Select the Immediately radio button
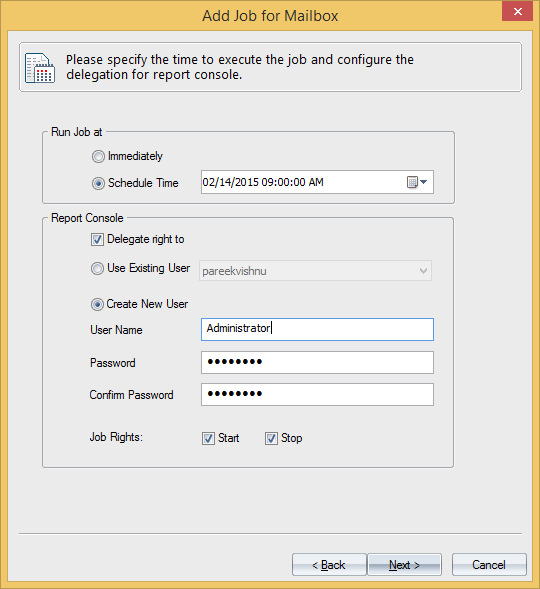This screenshot has width=540, height=589. click(x=98, y=156)
